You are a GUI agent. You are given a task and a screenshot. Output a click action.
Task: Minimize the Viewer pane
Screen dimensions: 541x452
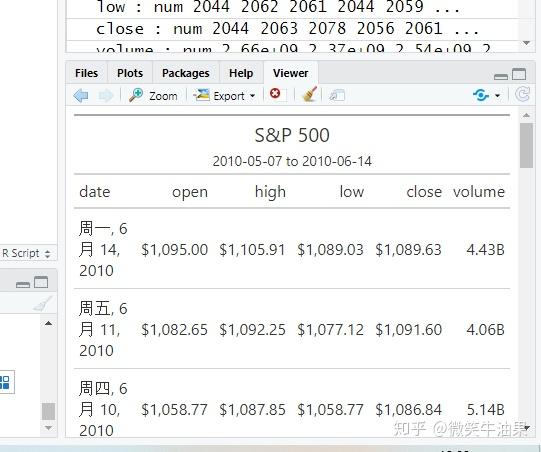pyautogui.click(x=501, y=76)
